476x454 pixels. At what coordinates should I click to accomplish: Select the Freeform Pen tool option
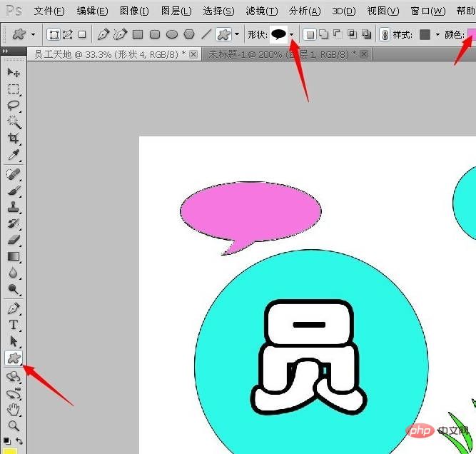[120, 34]
